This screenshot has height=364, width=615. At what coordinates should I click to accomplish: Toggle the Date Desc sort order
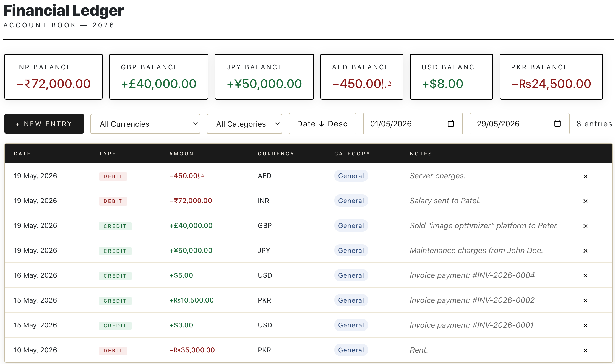coord(322,124)
